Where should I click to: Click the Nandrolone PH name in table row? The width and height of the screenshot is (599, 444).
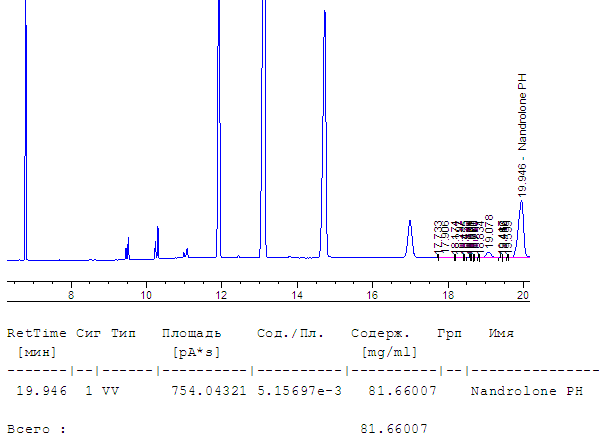pos(527,391)
